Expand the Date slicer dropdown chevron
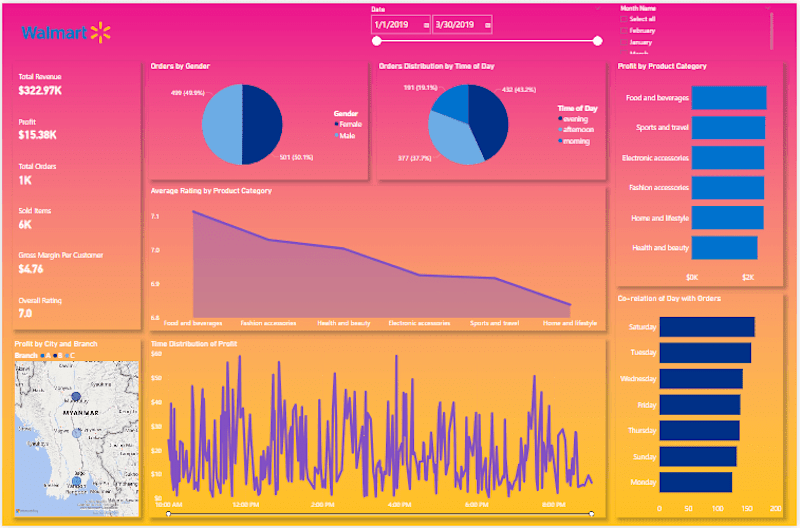Viewport: 800px width, 528px height. tap(598, 9)
